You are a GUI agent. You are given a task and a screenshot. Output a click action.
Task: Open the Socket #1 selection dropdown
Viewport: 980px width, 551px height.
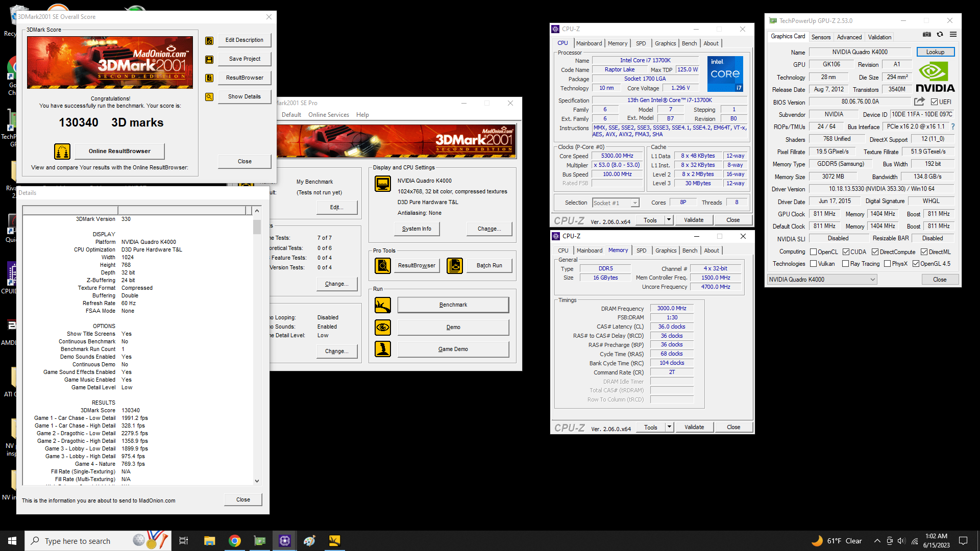616,203
